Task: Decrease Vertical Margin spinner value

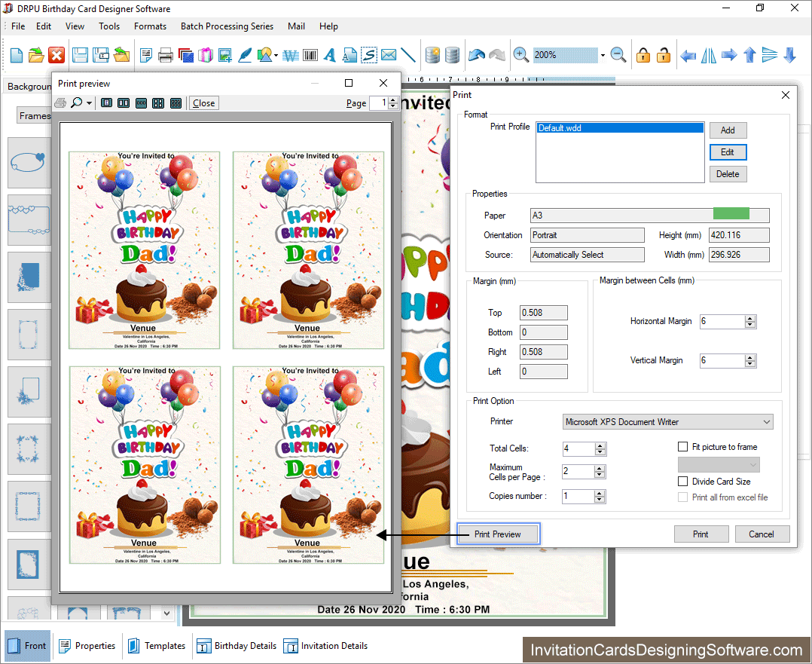Action: pyautogui.click(x=750, y=364)
